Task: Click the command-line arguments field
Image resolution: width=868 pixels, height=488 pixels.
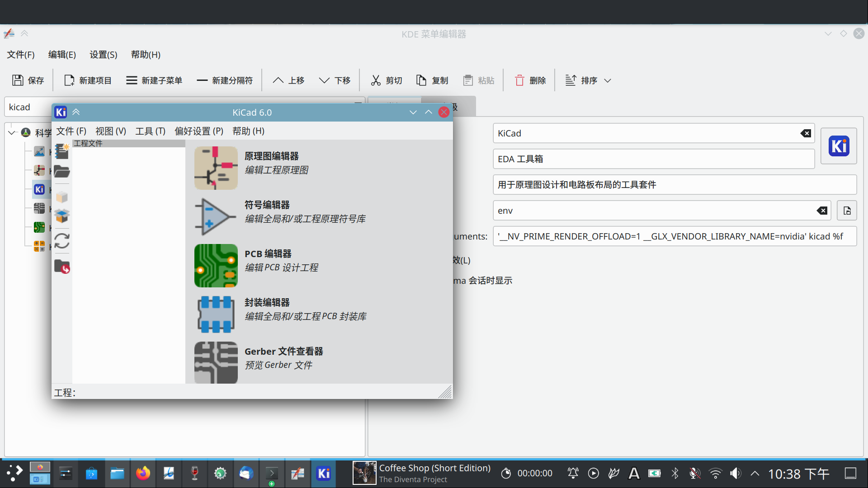Action: [675, 236]
